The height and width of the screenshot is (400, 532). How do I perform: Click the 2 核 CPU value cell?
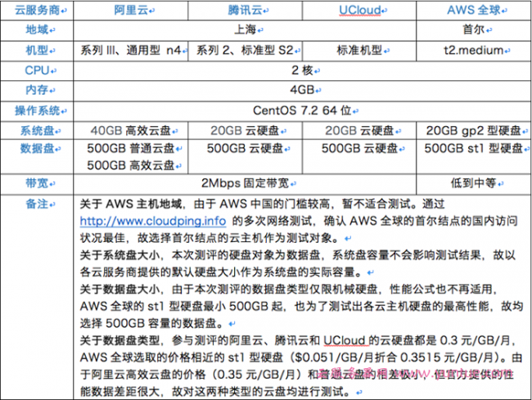[x=301, y=70]
